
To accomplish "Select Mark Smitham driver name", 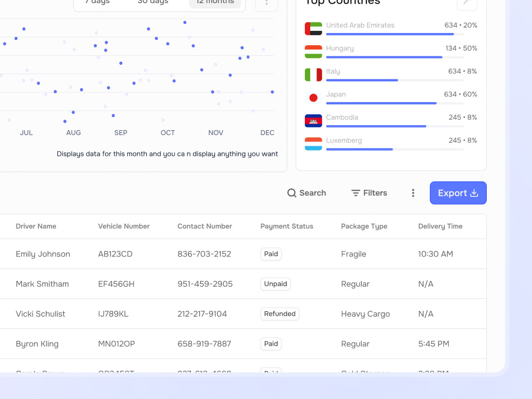I will [x=42, y=284].
